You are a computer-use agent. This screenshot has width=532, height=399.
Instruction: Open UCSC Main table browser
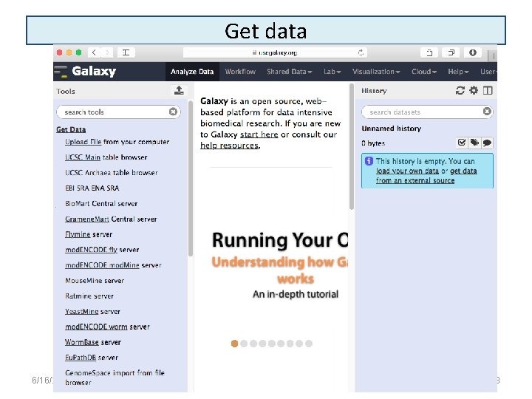click(x=106, y=157)
